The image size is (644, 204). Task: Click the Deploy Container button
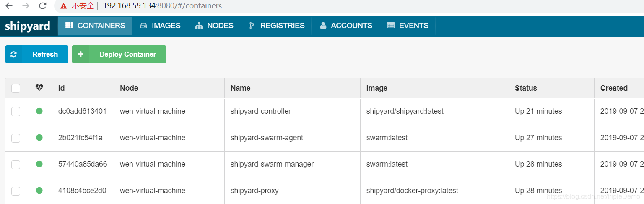(x=119, y=54)
